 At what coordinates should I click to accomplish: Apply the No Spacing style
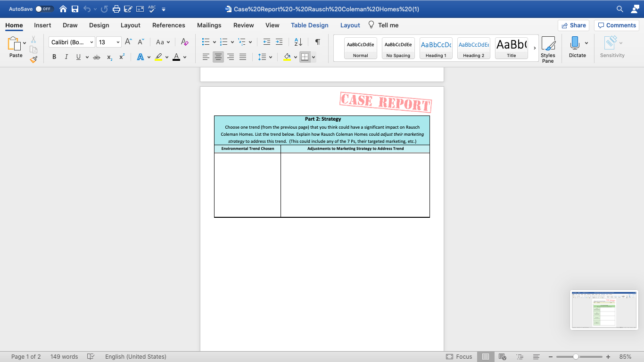pyautogui.click(x=398, y=48)
